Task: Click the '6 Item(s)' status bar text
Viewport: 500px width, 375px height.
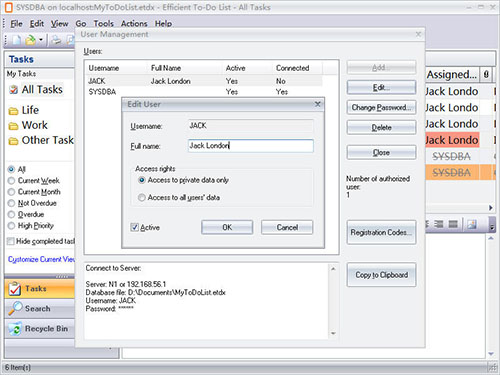Action: 18,367
